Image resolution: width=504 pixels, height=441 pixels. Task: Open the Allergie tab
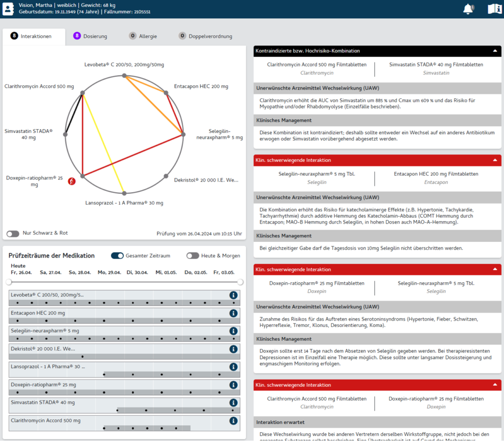point(143,36)
